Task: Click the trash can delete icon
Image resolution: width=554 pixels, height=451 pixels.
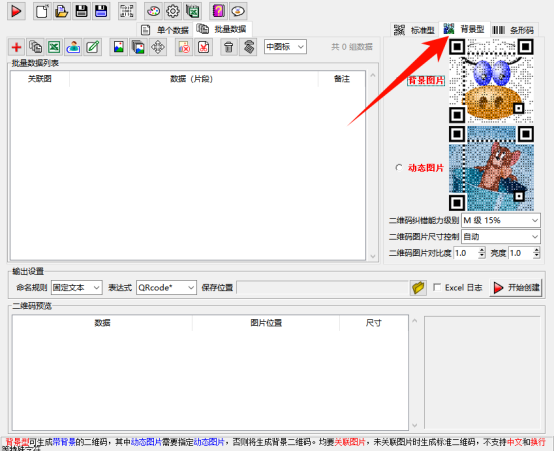Action: [x=229, y=47]
